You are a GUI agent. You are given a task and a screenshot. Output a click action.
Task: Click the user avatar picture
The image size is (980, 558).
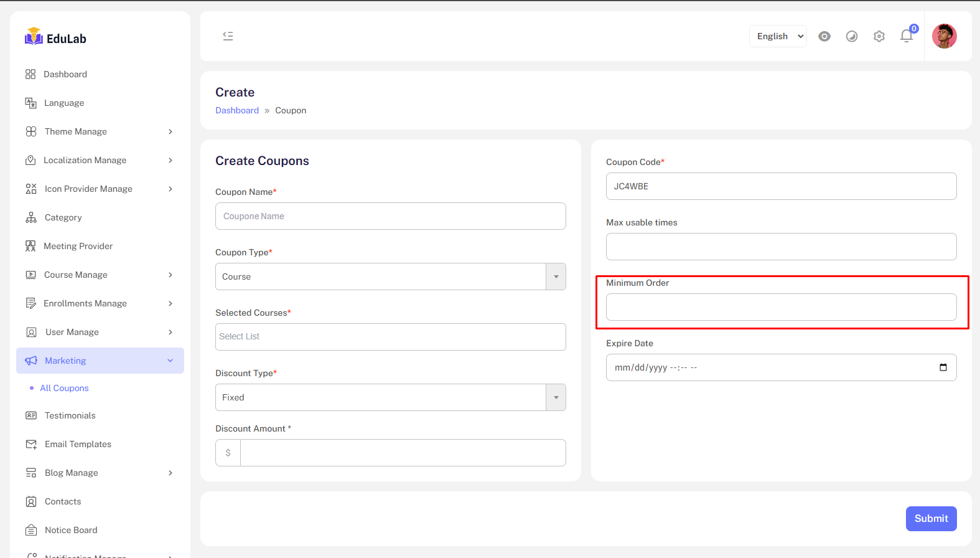[944, 36]
